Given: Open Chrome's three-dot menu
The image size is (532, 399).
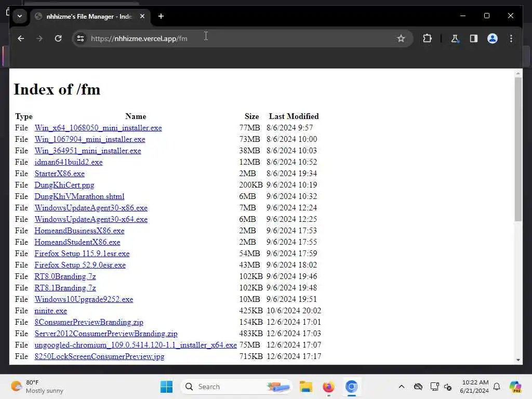Looking at the screenshot, I should click(x=511, y=38).
